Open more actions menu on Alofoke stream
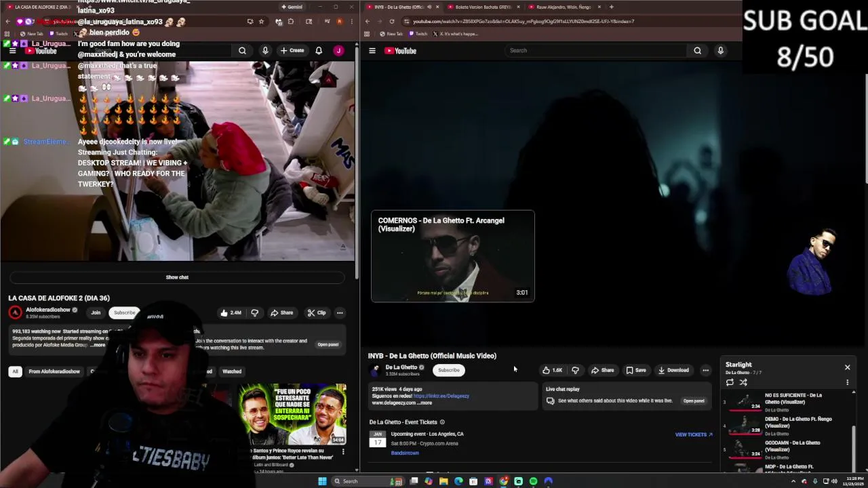 tap(340, 312)
